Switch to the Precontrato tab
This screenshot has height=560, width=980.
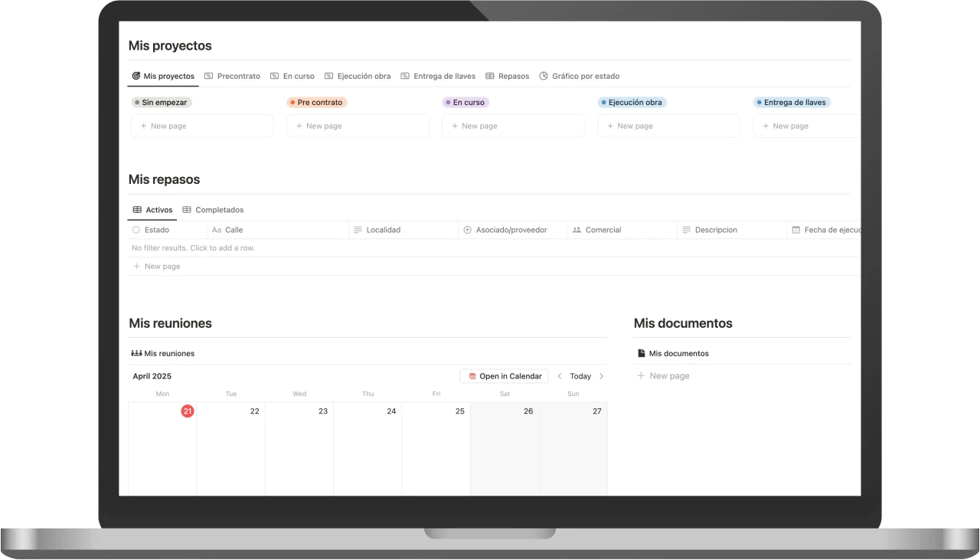(232, 77)
